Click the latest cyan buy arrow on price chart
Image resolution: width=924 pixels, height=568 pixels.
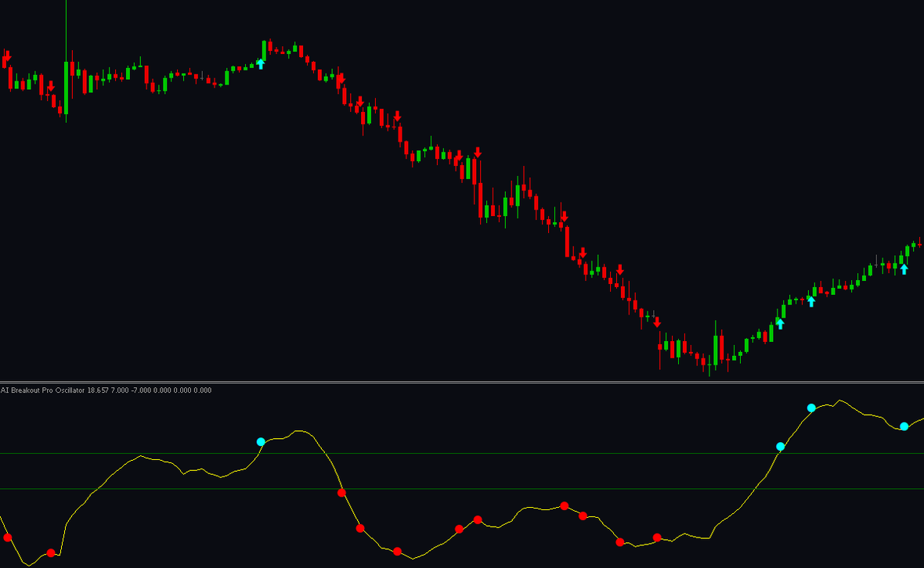(x=904, y=269)
